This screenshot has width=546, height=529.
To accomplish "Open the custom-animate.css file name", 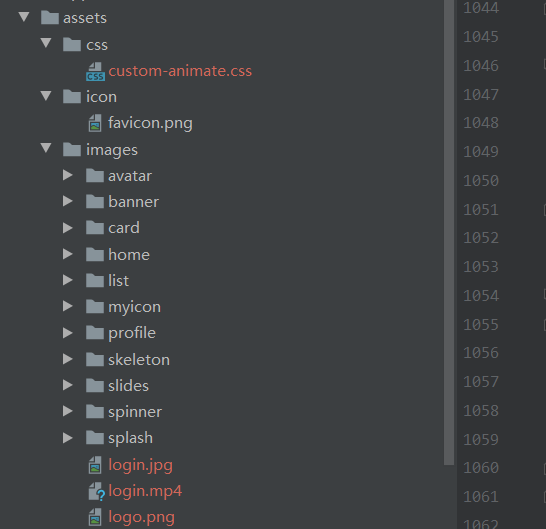I will 180,71.
